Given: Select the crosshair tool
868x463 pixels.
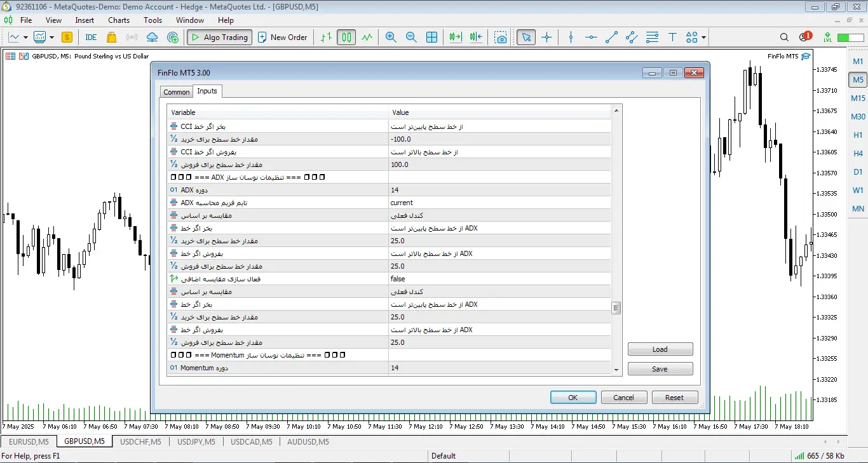Looking at the screenshot, I should [x=546, y=37].
